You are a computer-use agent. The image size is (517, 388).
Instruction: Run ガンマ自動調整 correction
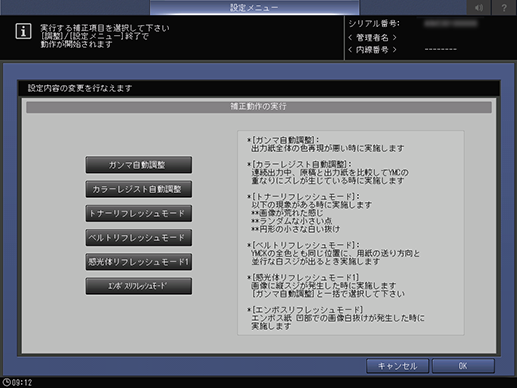[x=139, y=165]
